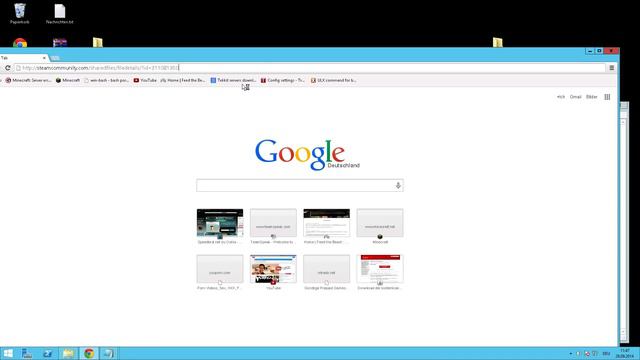Screen dimensions: 640x360
Task: Open Bilder image search link
Action: pos(591,97)
